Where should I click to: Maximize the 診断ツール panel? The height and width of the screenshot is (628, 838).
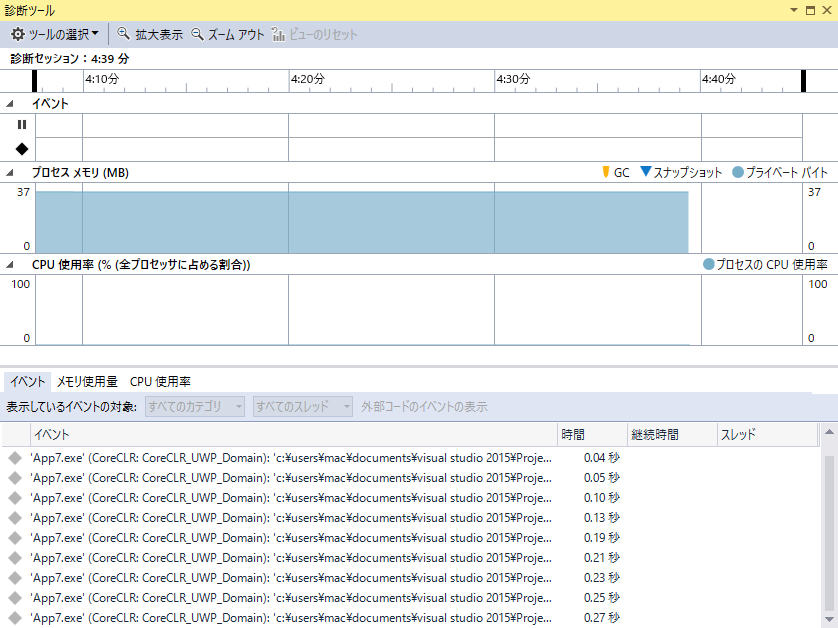coord(810,10)
